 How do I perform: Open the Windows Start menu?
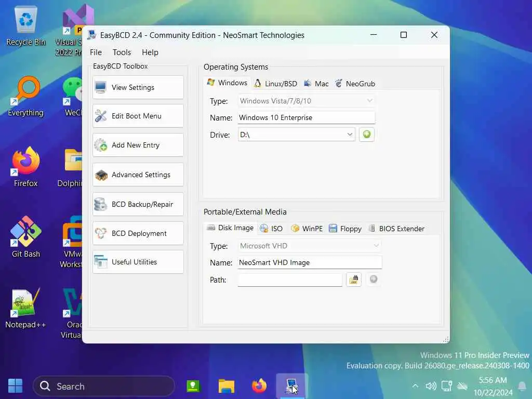coord(15,386)
